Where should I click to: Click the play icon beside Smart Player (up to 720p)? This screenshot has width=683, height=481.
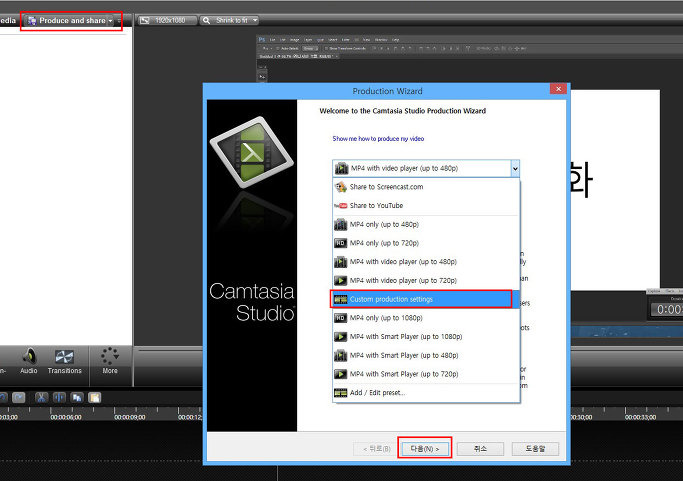(340, 374)
